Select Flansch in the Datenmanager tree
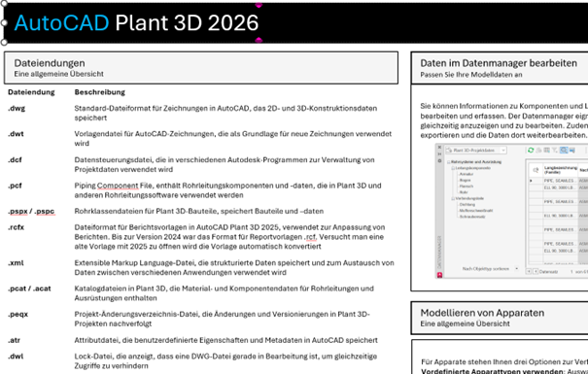The width and height of the screenshot is (588, 374). [467, 187]
